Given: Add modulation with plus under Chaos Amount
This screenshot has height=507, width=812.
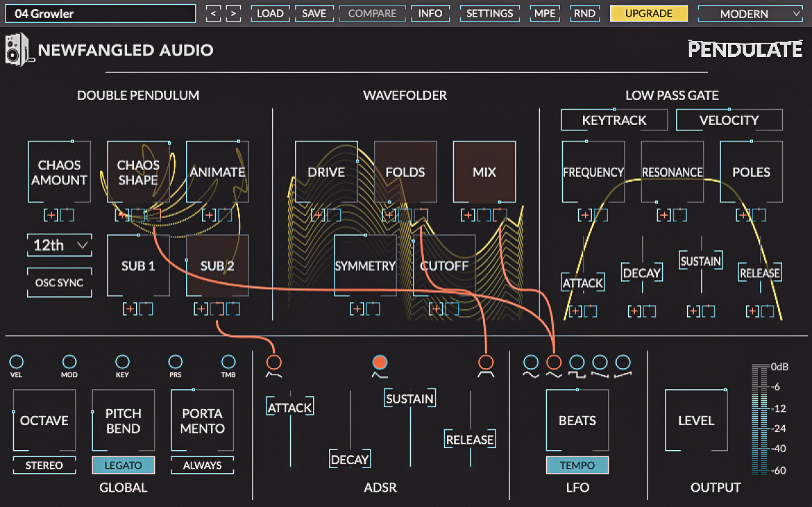Looking at the screenshot, I should coord(51,215).
